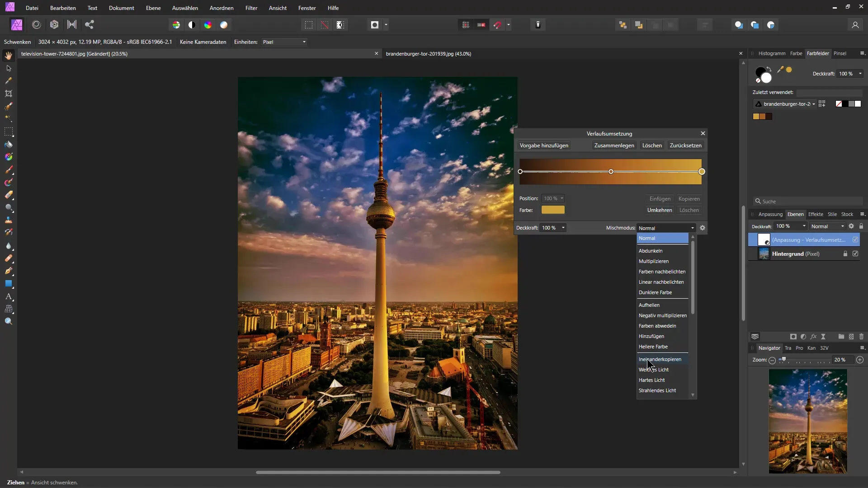Select the Text tool

(x=9, y=297)
